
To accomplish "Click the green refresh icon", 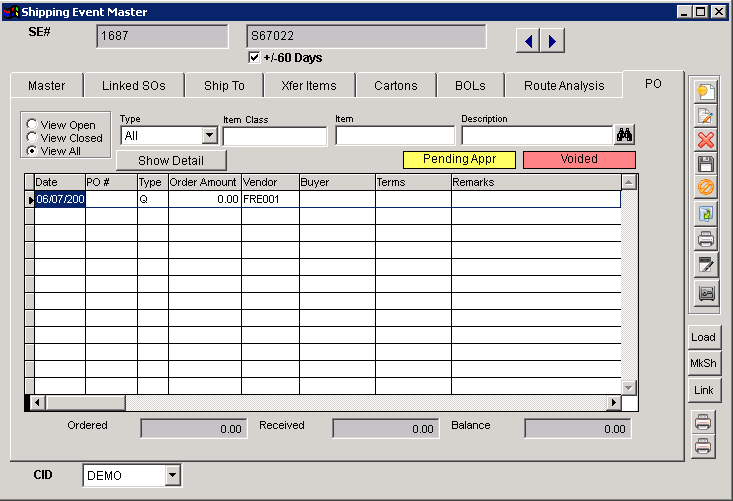I will click(x=705, y=215).
